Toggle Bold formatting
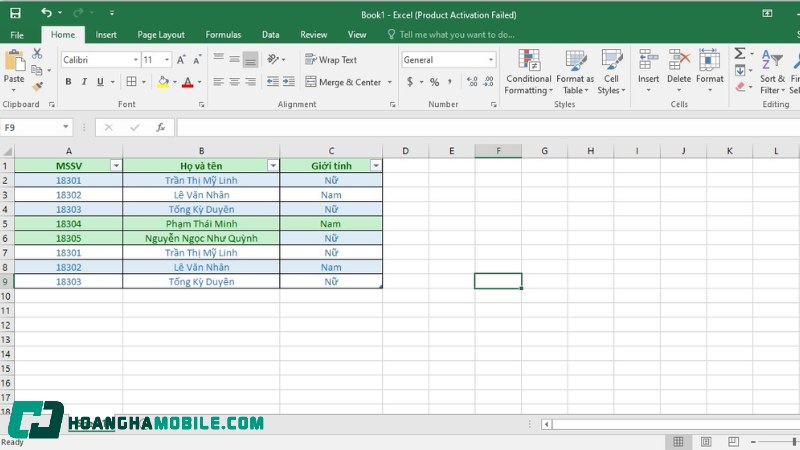800x450 pixels. click(68, 82)
